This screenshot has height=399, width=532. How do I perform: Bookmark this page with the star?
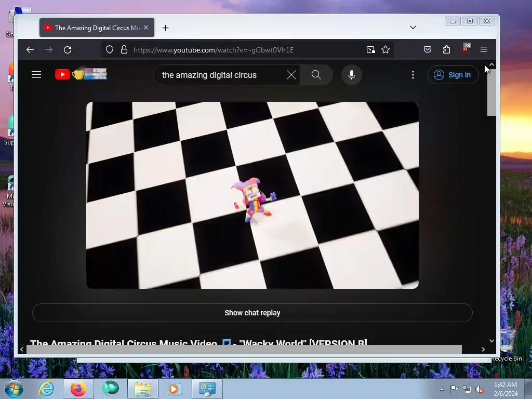coord(385,49)
